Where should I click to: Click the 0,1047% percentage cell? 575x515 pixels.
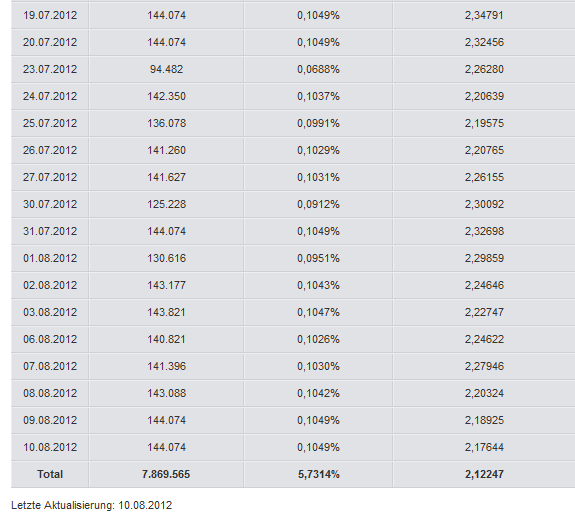pos(318,313)
